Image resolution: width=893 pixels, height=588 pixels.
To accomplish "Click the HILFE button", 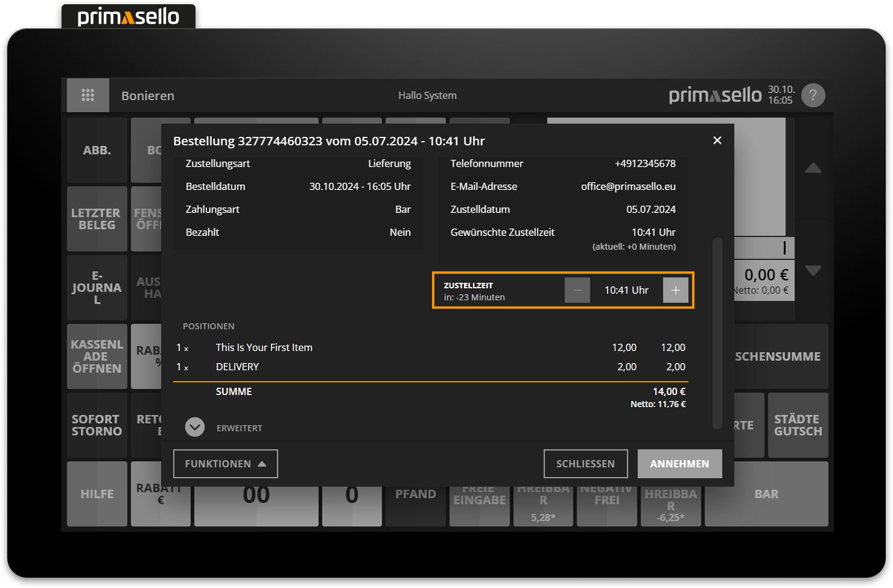I will (97, 494).
